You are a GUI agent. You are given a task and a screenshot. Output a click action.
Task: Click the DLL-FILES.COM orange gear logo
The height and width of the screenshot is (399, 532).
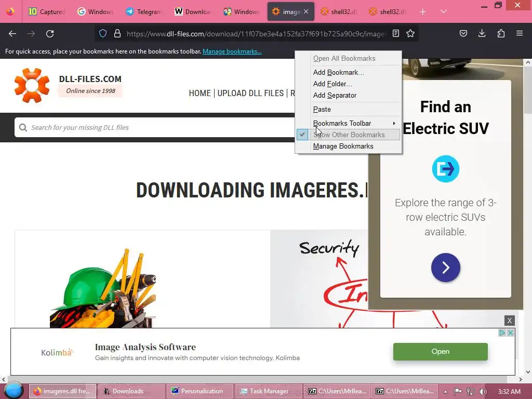32,85
